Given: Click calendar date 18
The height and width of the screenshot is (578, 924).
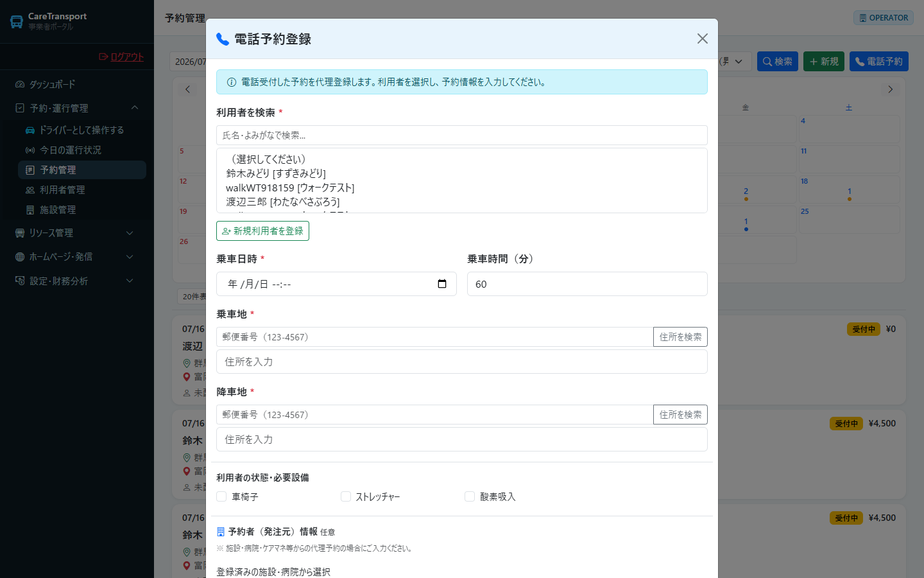Looking at the screenshot, I should tap(849, 191).
